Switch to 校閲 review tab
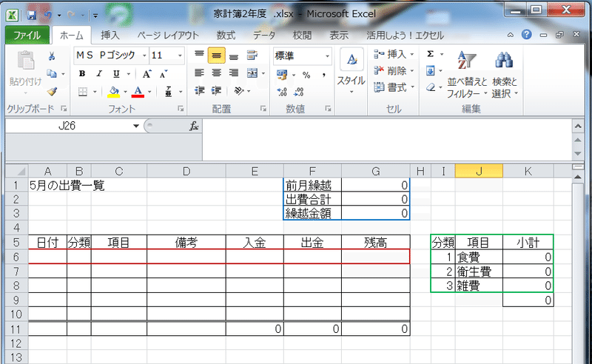 pyautogui.click(x=303, y=36)
